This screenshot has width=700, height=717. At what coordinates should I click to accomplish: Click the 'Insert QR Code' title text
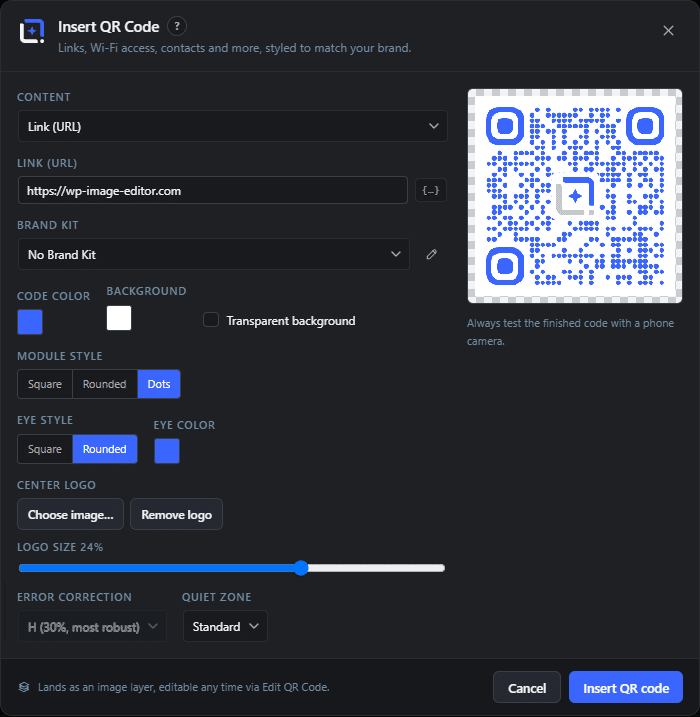(108, 27)
